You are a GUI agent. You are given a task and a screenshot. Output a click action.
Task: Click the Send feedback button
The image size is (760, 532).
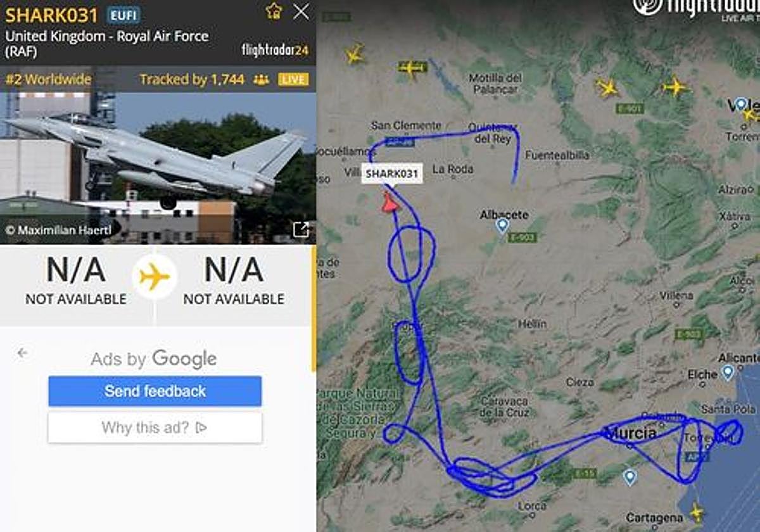click(x=155, y=391)
